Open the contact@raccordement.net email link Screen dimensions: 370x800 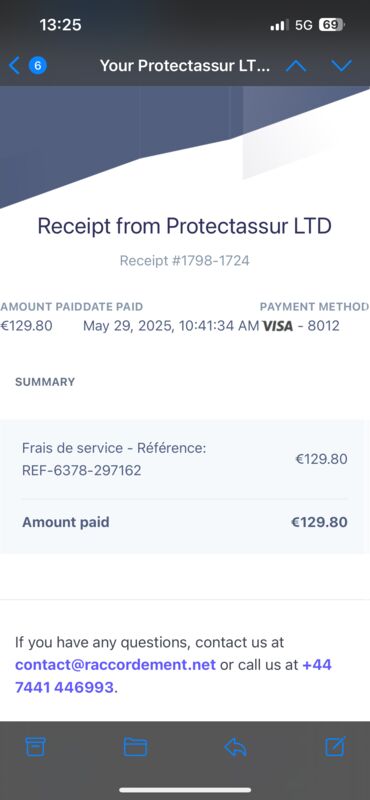click(115, 665)
